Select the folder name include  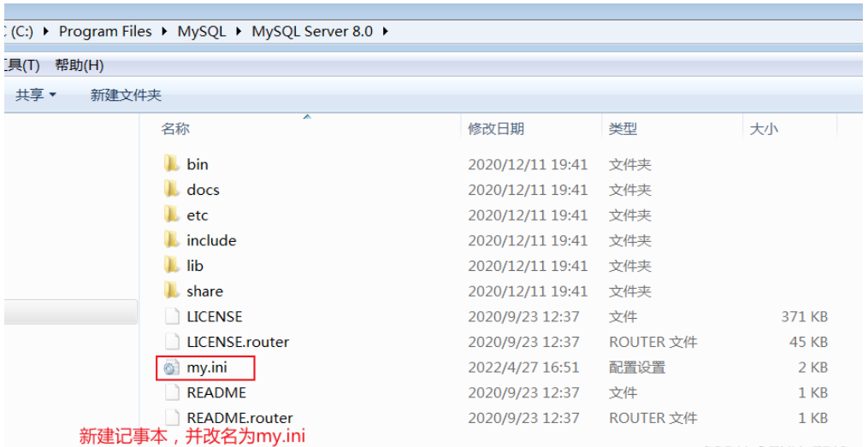(211, 240)
